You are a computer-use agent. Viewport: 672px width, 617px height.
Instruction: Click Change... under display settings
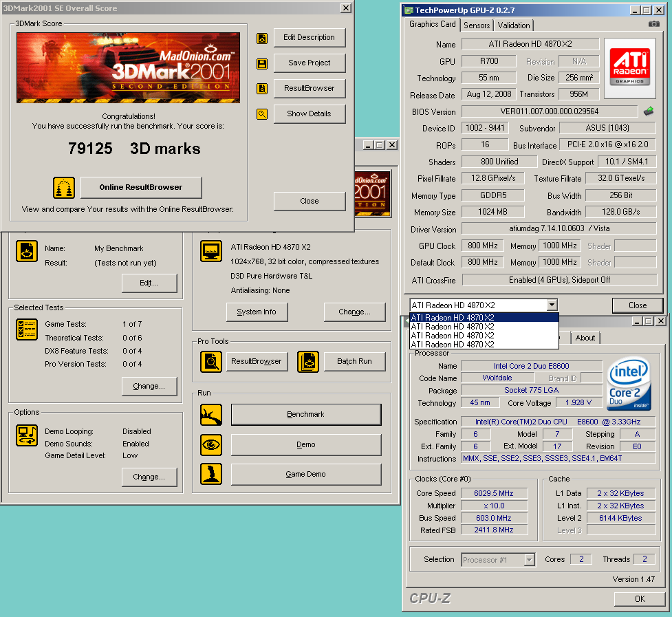click(354, 312)
